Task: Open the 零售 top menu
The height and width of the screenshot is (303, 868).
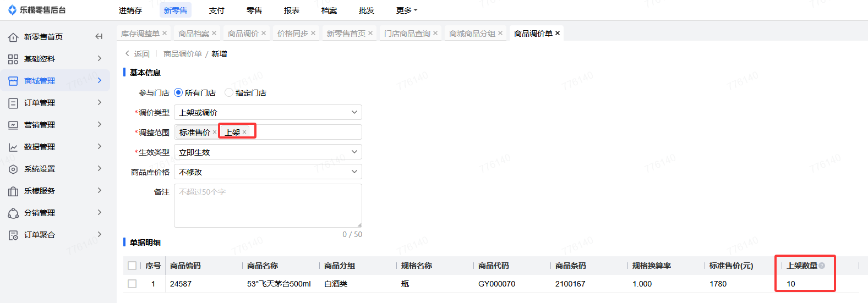Action: pyautogui.click(x=254, y=10)
